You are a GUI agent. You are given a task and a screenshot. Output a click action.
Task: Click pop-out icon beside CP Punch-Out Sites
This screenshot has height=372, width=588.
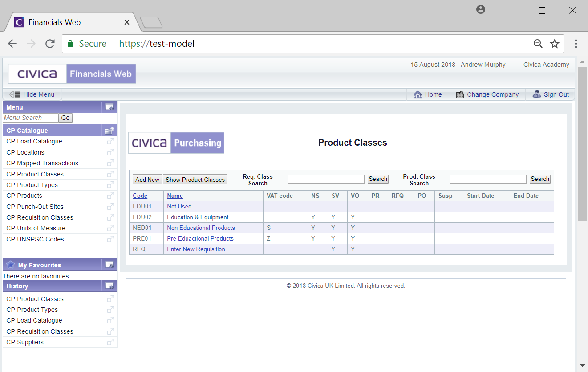(110, 207)
